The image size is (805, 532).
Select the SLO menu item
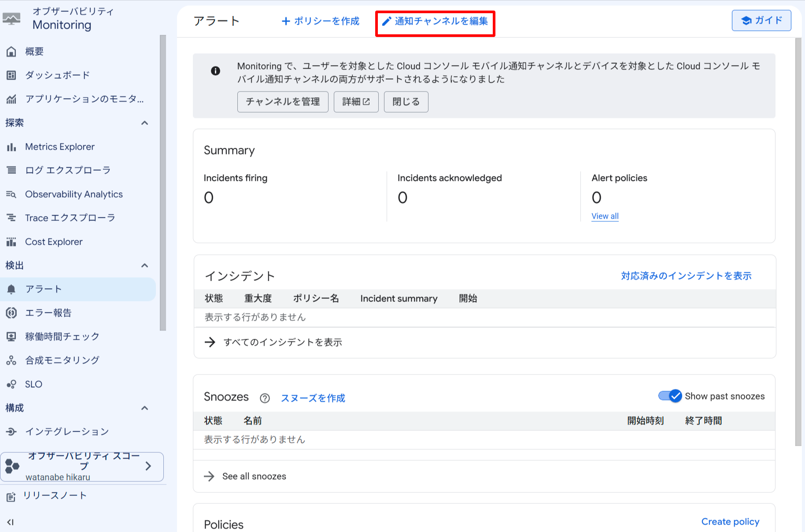[x=78, y=384]
